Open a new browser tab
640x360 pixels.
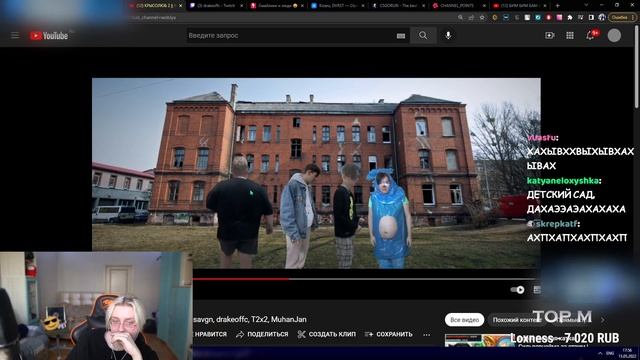tap(557, 6)
